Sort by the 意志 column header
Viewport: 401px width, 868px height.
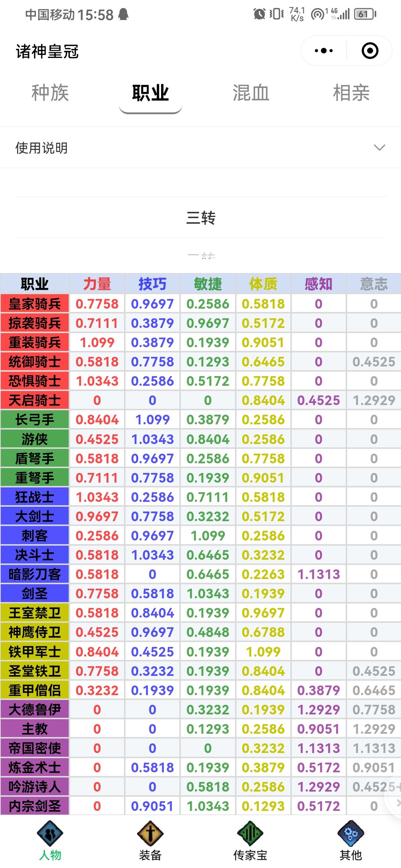pyautogui.click(x=374, y=284)
